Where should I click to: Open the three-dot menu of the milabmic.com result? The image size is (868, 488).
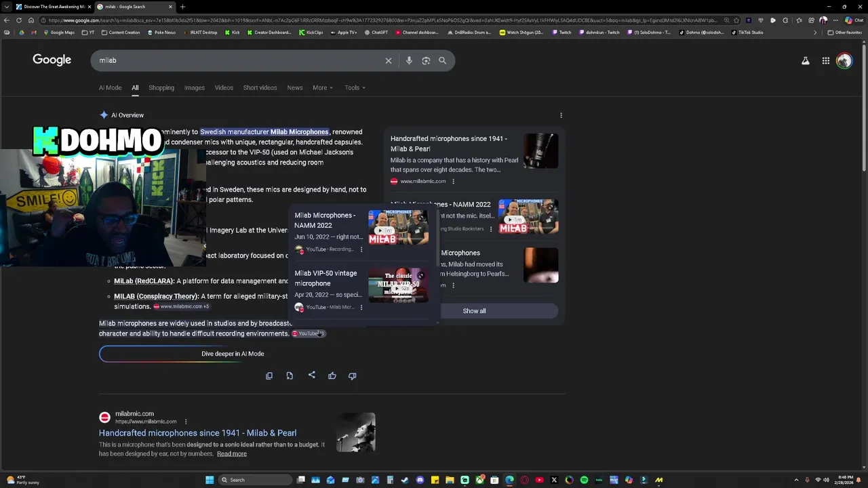pos(185,422)
